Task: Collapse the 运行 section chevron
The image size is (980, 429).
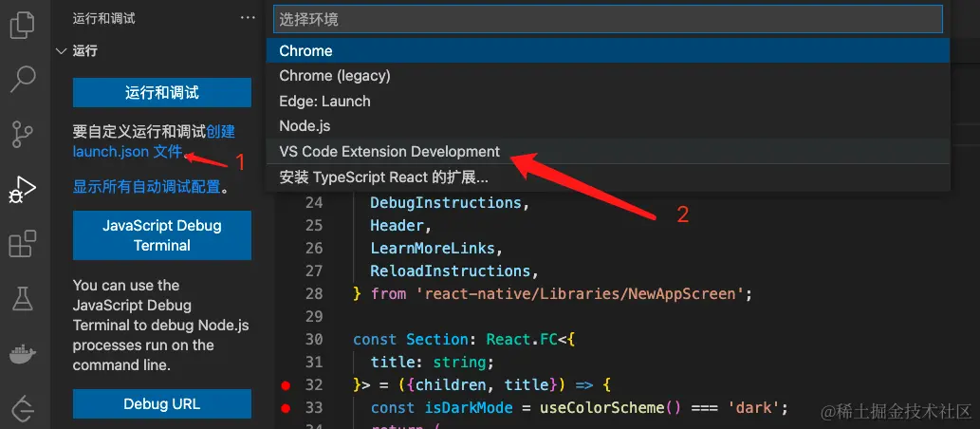Action: (x=61, y=50)
